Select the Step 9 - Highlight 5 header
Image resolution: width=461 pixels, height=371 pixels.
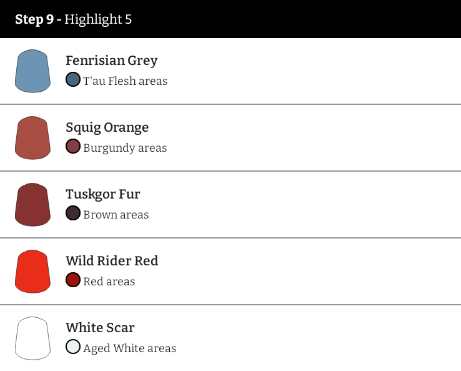click(x=230, y=19)
